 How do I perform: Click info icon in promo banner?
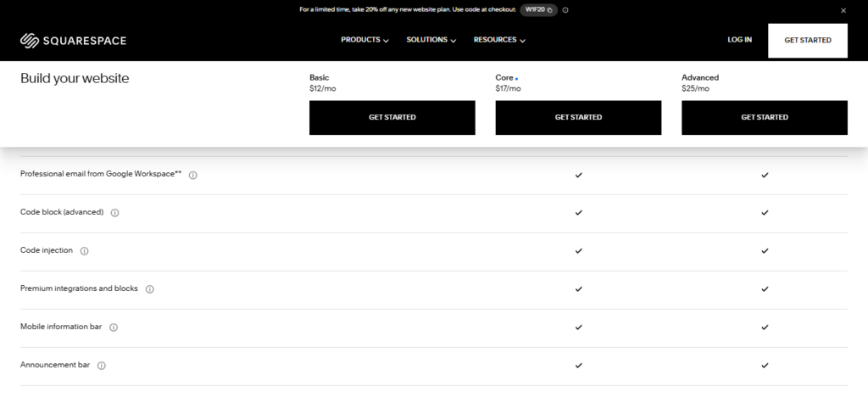(565, 10)
